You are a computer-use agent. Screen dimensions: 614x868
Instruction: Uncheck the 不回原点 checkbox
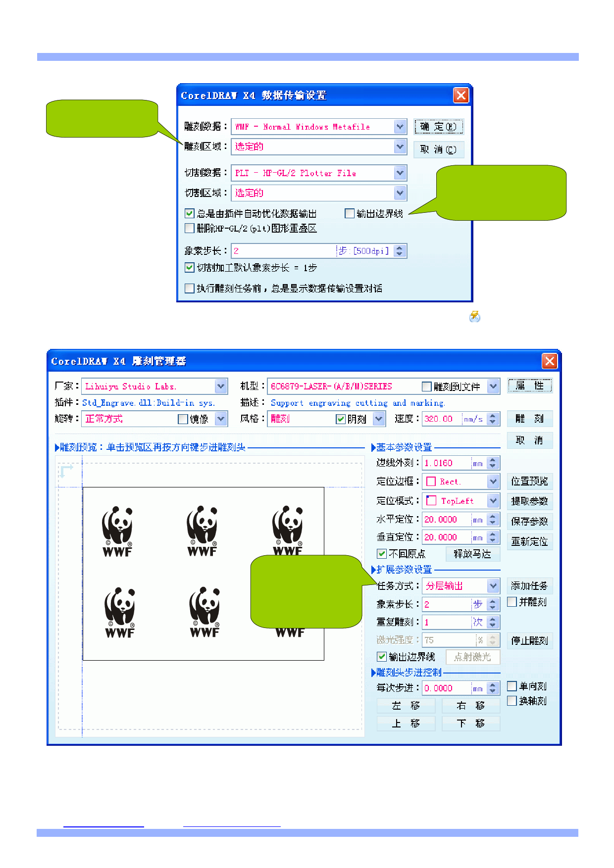(x=382, y=554)
